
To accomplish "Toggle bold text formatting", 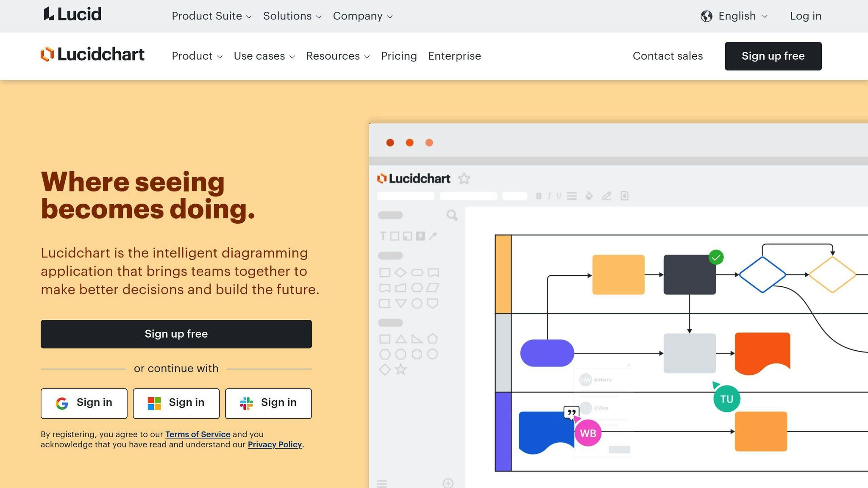I will 539,196.
